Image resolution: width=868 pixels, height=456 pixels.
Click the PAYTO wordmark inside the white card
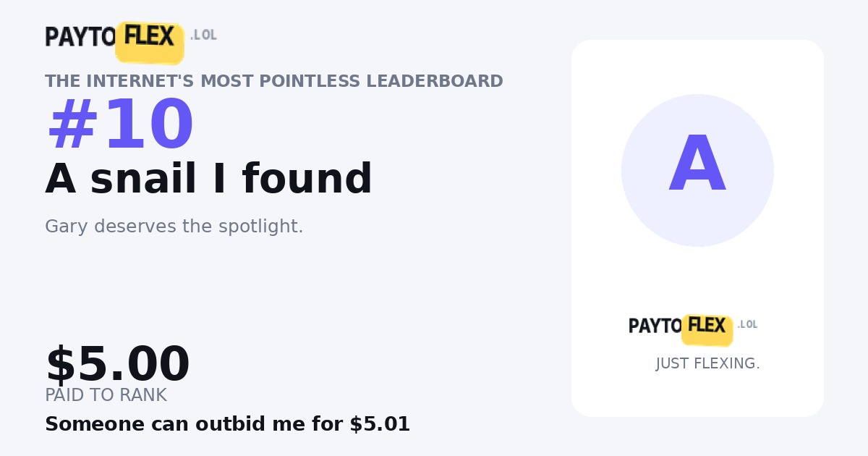pyautogui.click(x=655, y=326)
